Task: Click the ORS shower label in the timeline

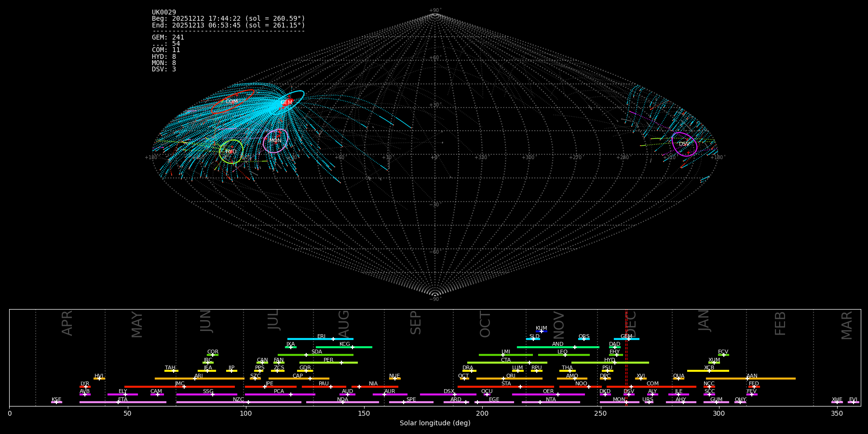Action: 584,337
